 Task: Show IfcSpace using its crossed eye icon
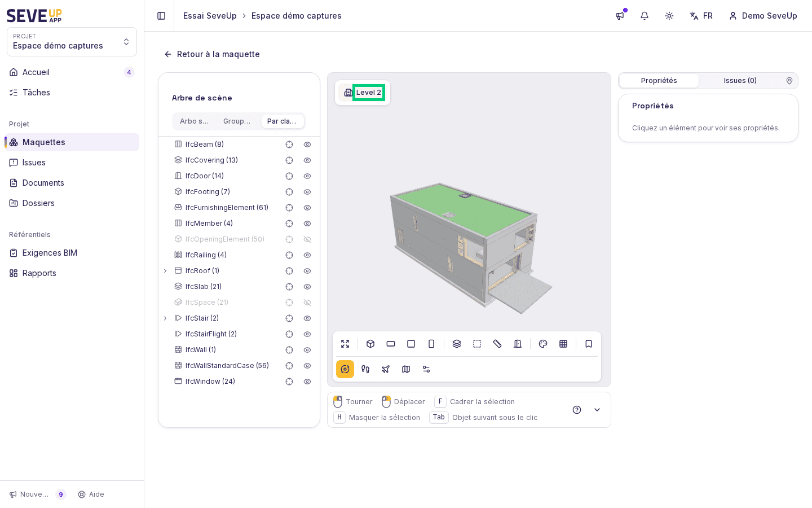point(307,303)
